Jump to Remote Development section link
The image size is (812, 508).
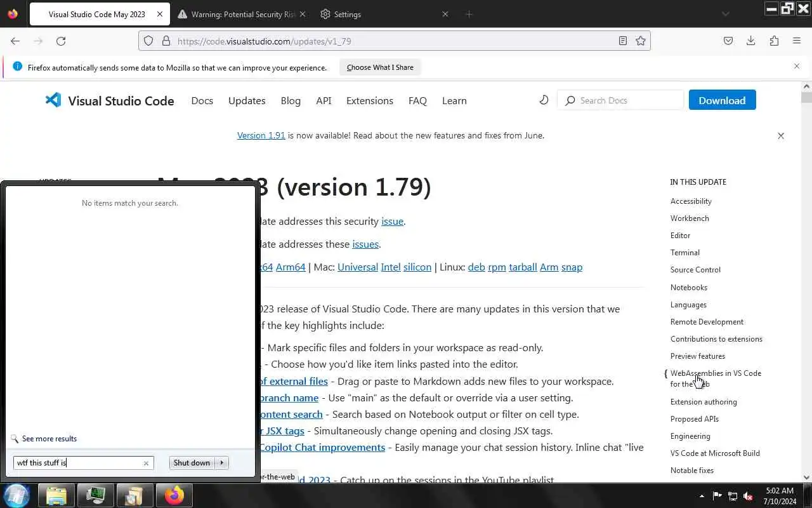point(707,322)
